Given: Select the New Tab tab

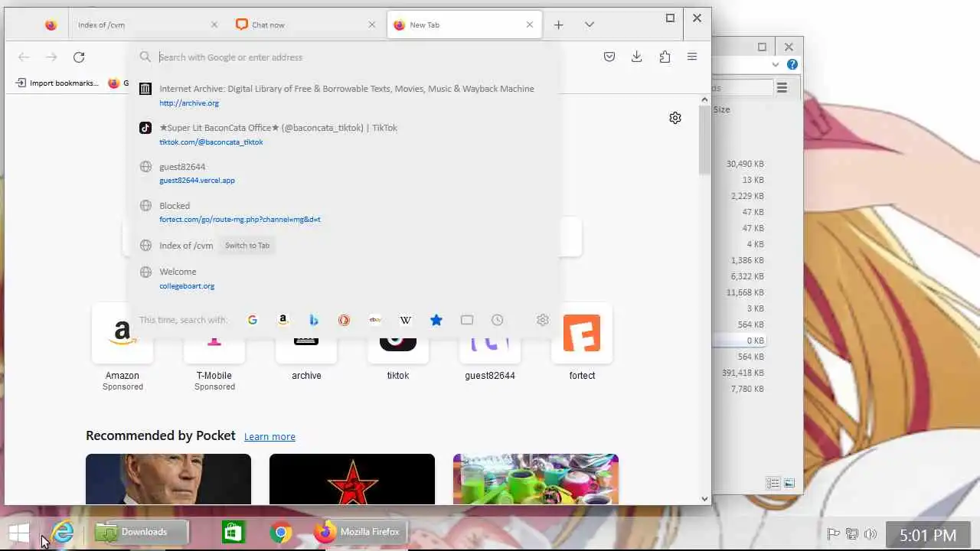Looking at the screenshot, I should [465, 24].
